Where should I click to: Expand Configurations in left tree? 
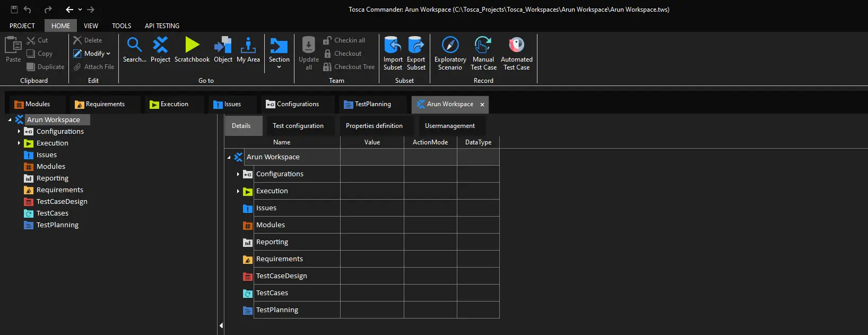coord(19,131)
